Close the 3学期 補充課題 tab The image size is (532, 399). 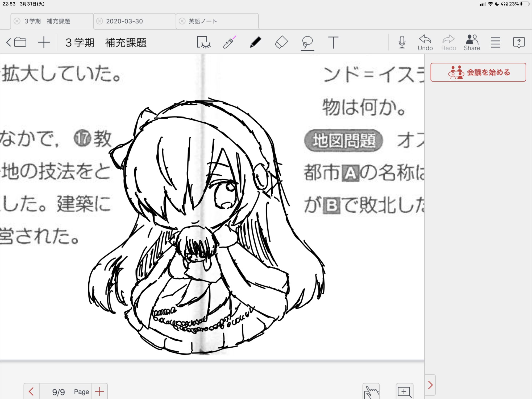pyautogui.click(x=17, y=21)
